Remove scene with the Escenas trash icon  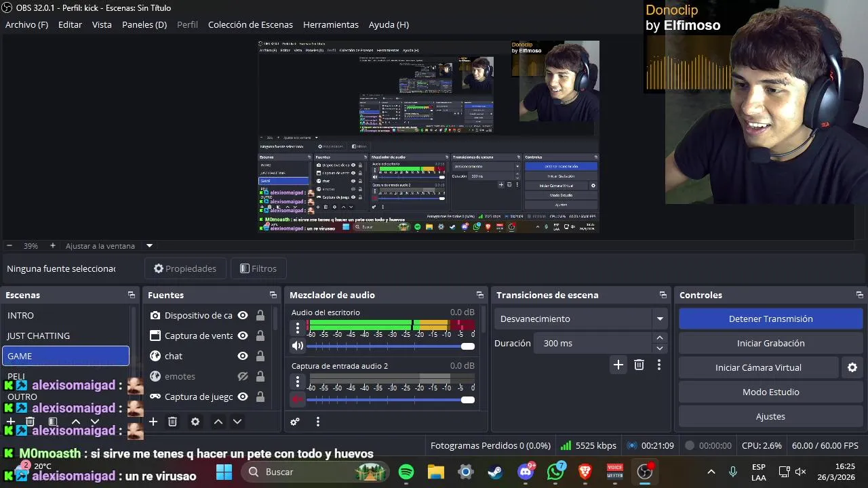pyautogui.click(x=30, y=422)
